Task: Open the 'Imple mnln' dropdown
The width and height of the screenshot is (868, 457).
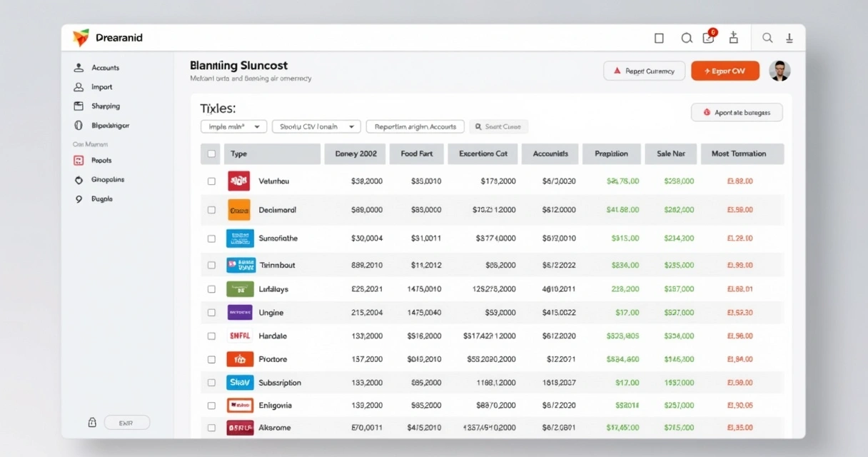Action: (x=234, y=126)
